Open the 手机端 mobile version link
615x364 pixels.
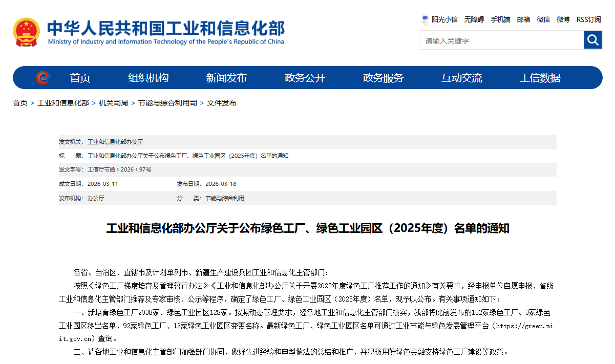500,19
